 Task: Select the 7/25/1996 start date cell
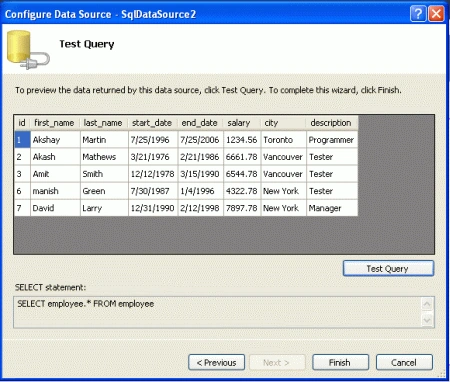(x=153, y=140)
